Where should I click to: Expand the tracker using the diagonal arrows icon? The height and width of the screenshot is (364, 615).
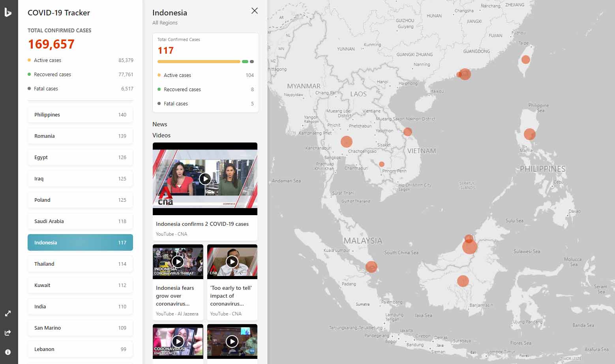coord(8,313)
